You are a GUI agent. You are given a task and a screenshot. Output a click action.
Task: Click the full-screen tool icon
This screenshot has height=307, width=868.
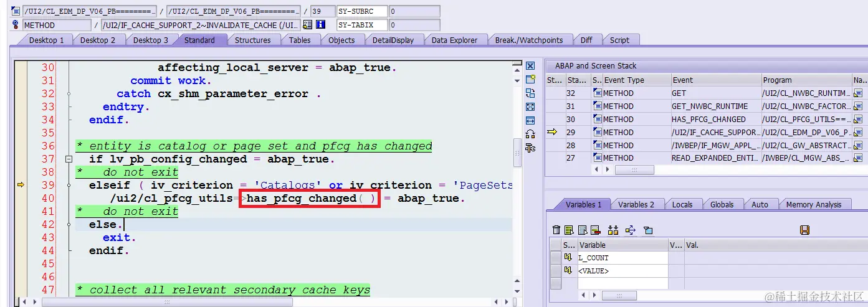(x=530, y=106)
